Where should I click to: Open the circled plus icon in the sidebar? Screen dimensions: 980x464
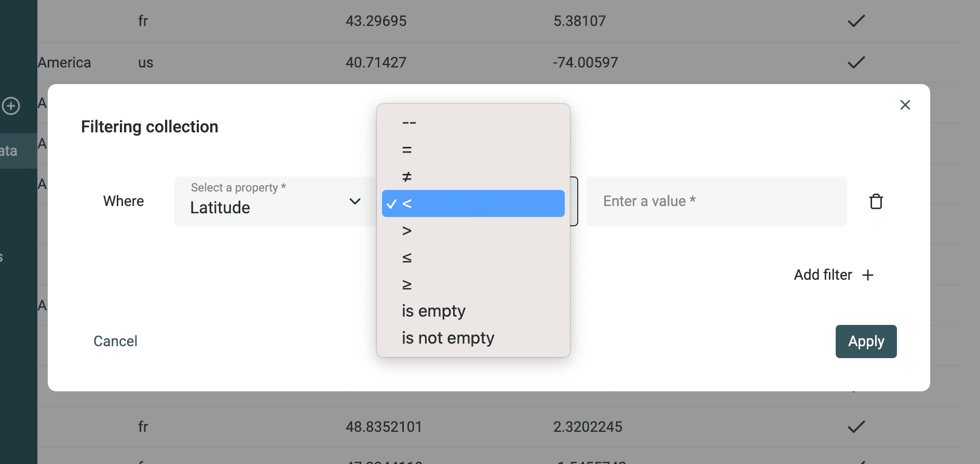pyautogui.click(x=11, y=105)
